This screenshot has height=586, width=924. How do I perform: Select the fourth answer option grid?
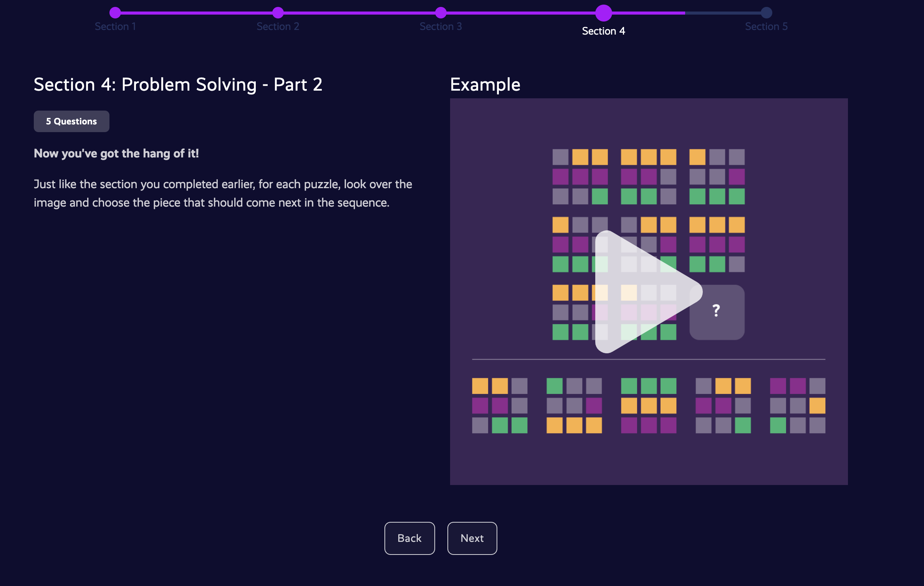pyautogui.click(x=723, y=406)
